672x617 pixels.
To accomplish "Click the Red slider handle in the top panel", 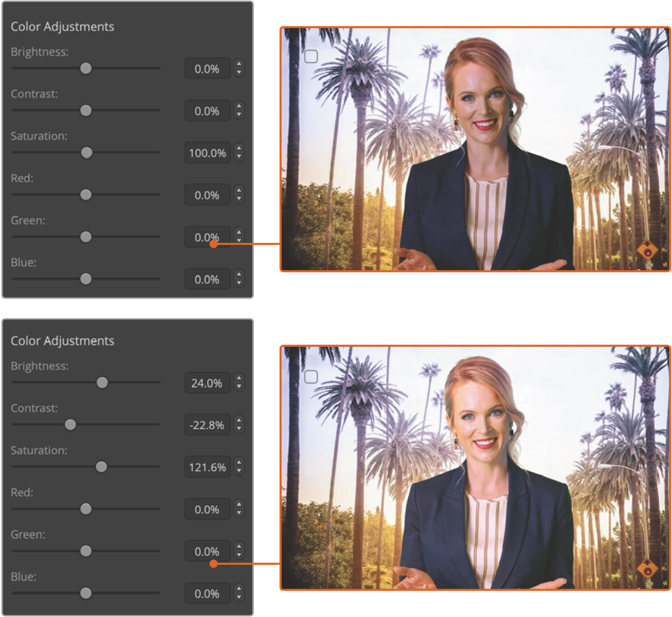I will [86, 195].
